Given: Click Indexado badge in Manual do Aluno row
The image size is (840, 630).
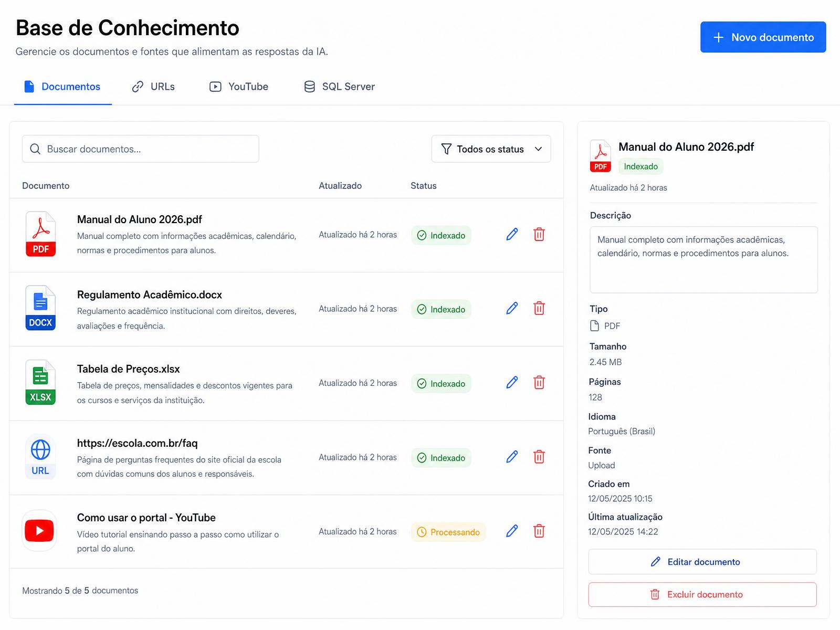Looking at the screenshot, I should pos(441,235).
